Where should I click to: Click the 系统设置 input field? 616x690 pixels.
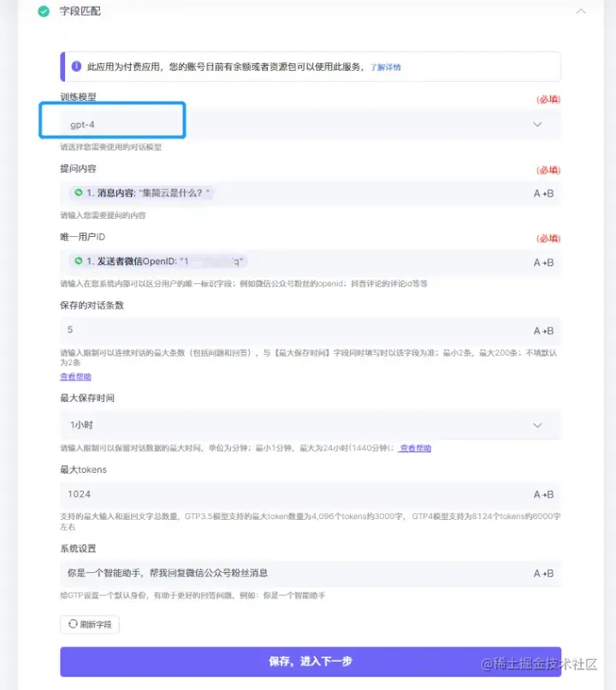311,574
